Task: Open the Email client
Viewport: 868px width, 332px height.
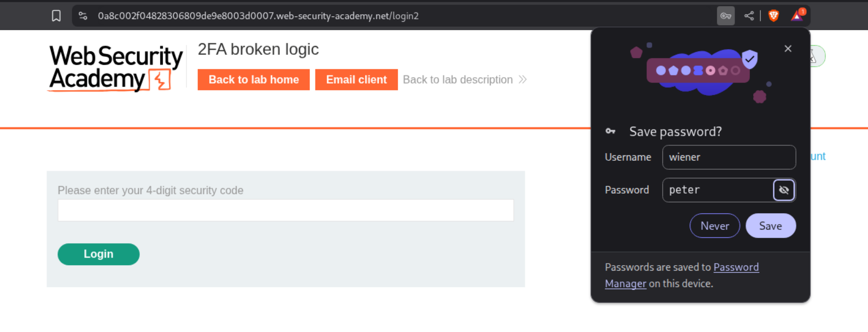Action: [356, 80]
